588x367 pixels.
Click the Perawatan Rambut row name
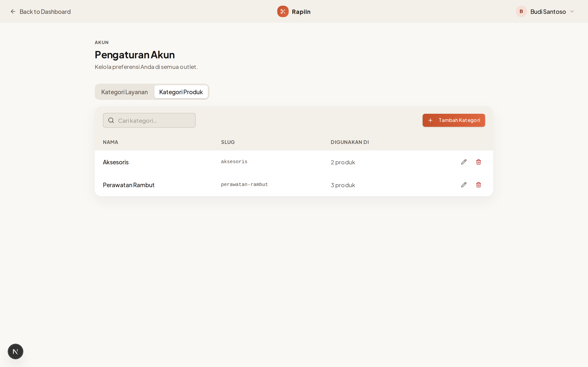(129, 185)
